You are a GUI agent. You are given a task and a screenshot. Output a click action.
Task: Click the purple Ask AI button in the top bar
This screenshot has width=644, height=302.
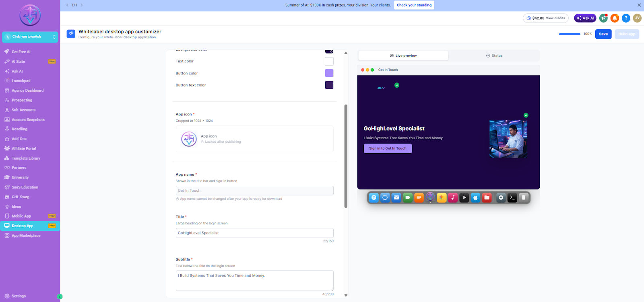[585, 18]
